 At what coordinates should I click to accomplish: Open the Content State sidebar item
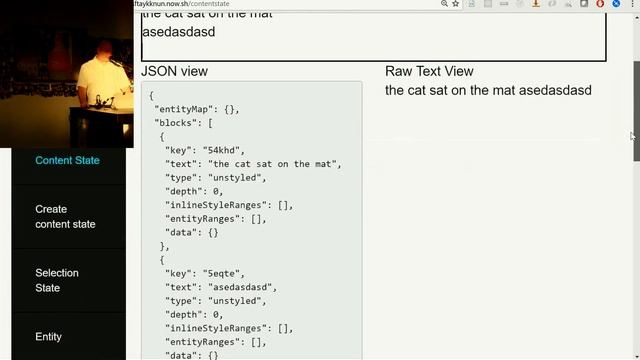click(67, 160)
